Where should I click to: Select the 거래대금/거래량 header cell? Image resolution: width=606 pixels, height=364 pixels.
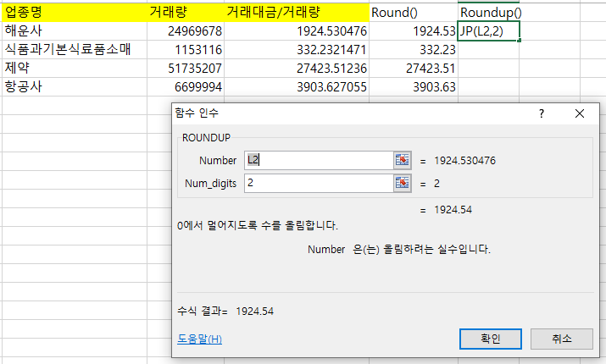(297, 13)
